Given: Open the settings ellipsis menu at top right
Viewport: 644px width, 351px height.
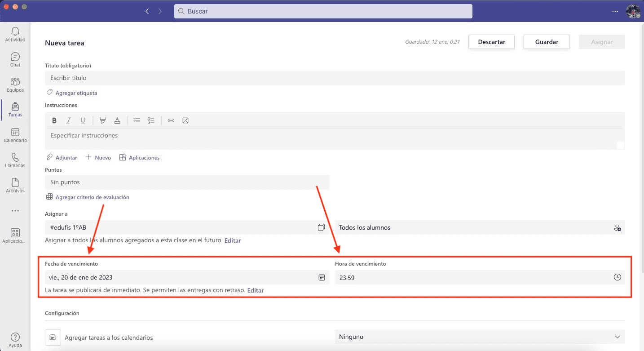Looking at the screenshot, I should click(x=615, y=11).
